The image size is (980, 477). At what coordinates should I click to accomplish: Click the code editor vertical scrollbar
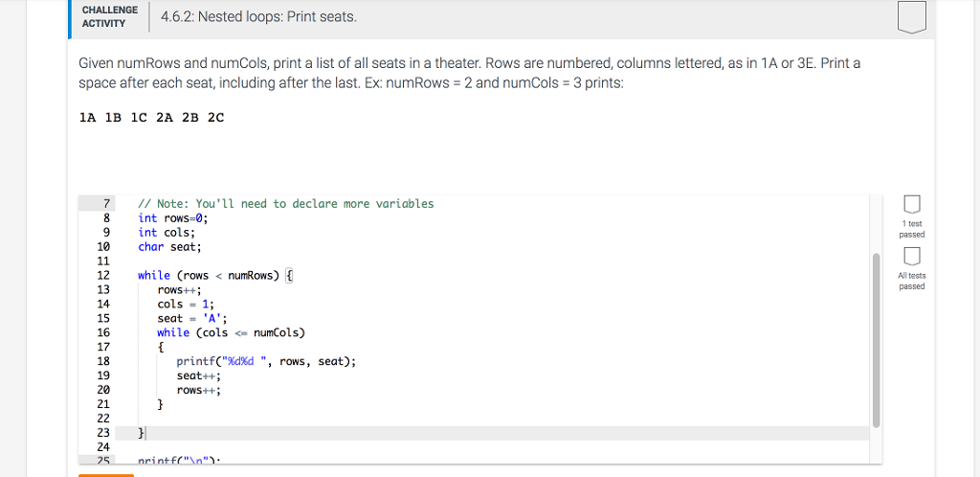(x=877, y=340)
